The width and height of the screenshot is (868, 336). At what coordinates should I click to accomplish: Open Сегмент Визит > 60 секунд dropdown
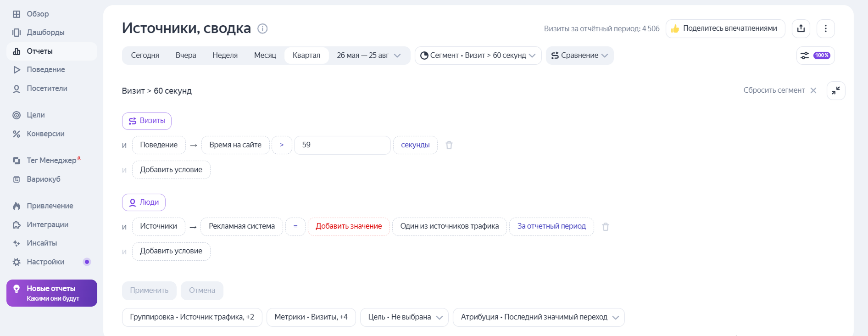tap(478, 56)
